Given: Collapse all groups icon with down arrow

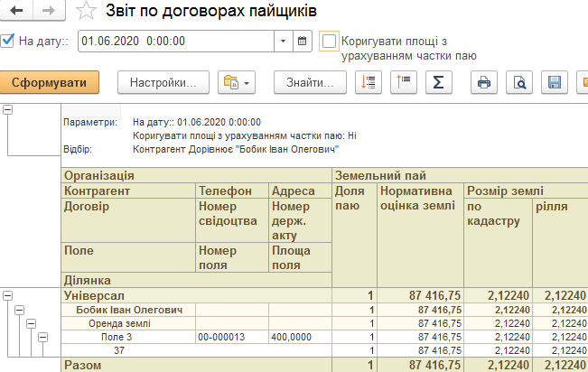Looking at the screenshot, I should coord(369,82).
